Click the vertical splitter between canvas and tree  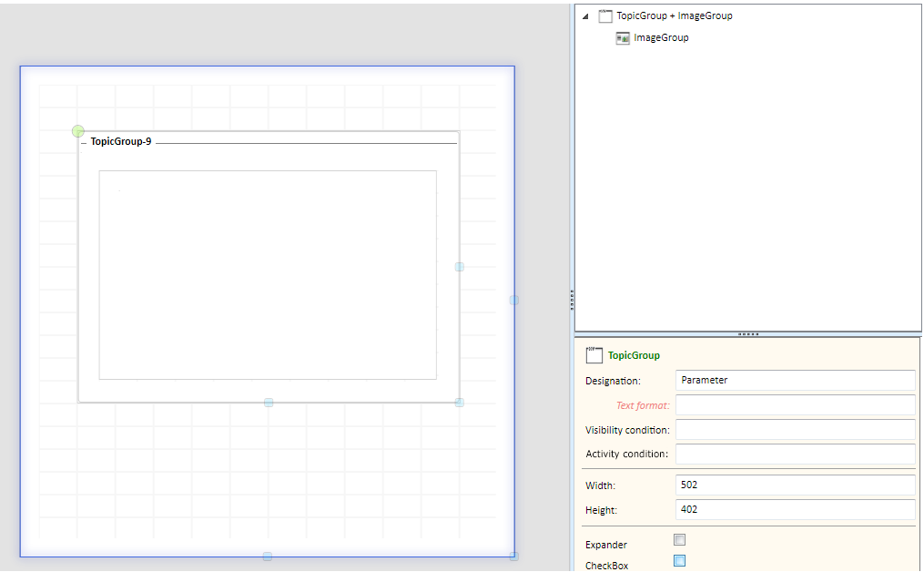[x=572, y=296]
